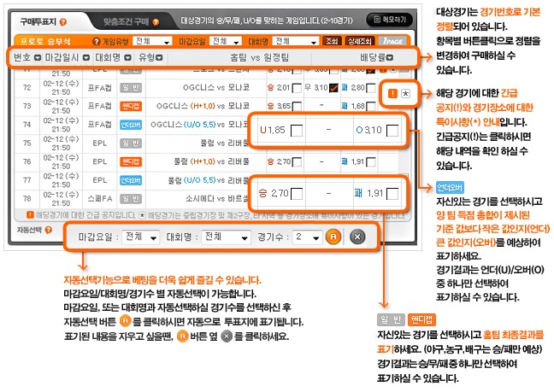Screen dimensions: 554x392
Task: Click the 홈팀 vs 원정팀 column header
Action: (x=260, y=57)
